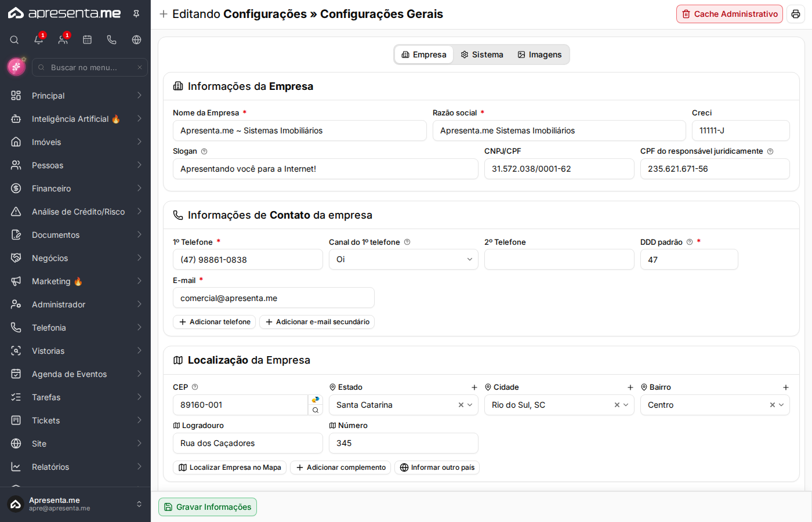Click the Nome da Empresa input field
This screenshot has width=812, height=522.
(300, 130)
